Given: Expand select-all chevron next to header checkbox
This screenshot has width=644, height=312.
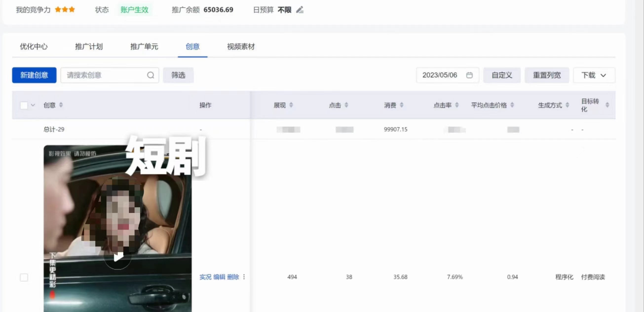Looking at the screenshot, I should coord(33,105).
